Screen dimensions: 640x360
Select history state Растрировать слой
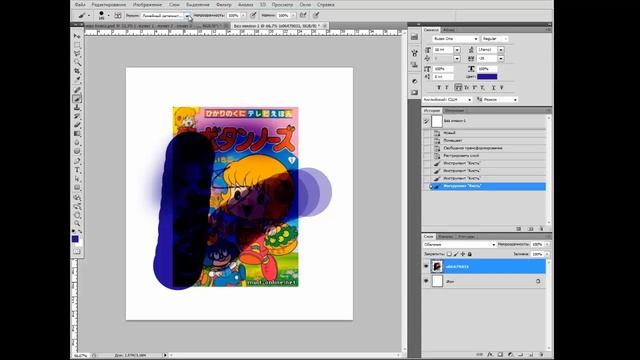click(461, 156)
